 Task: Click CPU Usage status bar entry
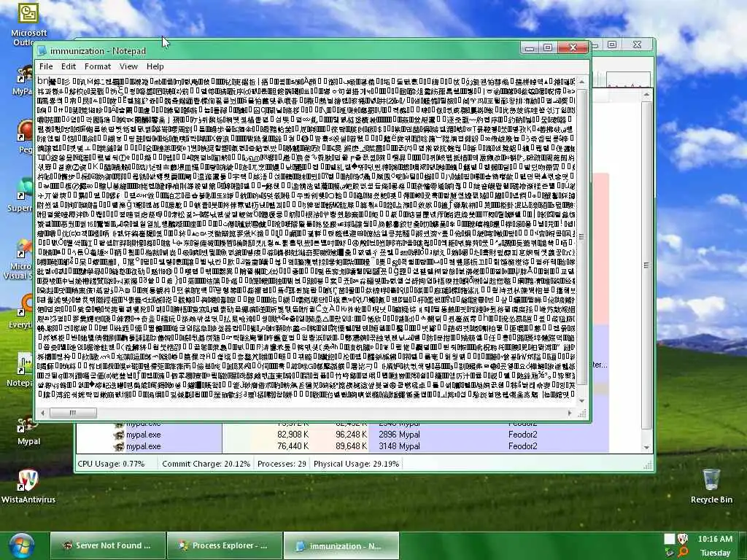(111, 464)
